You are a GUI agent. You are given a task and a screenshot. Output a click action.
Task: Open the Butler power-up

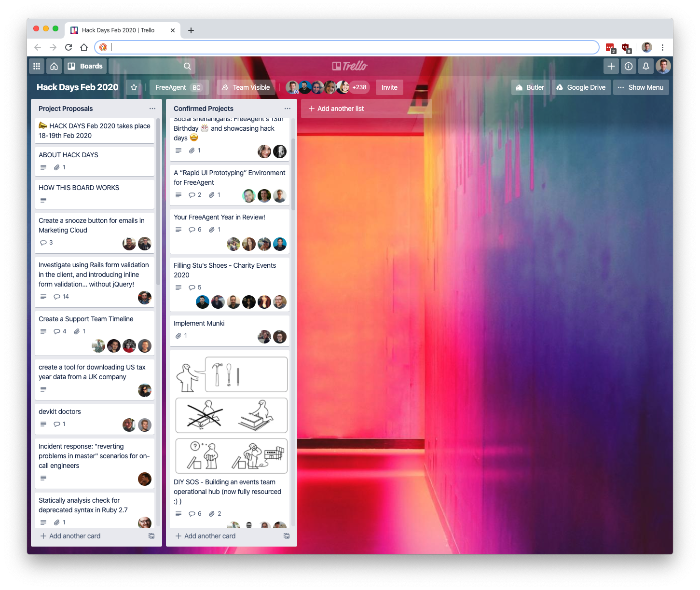pos(530,87)
